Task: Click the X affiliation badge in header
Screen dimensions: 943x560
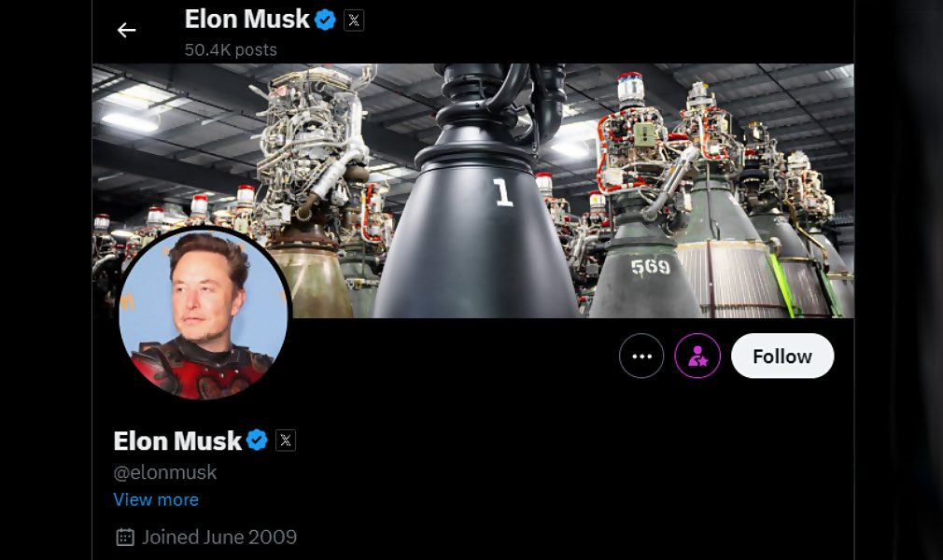Action: [354, 21]
